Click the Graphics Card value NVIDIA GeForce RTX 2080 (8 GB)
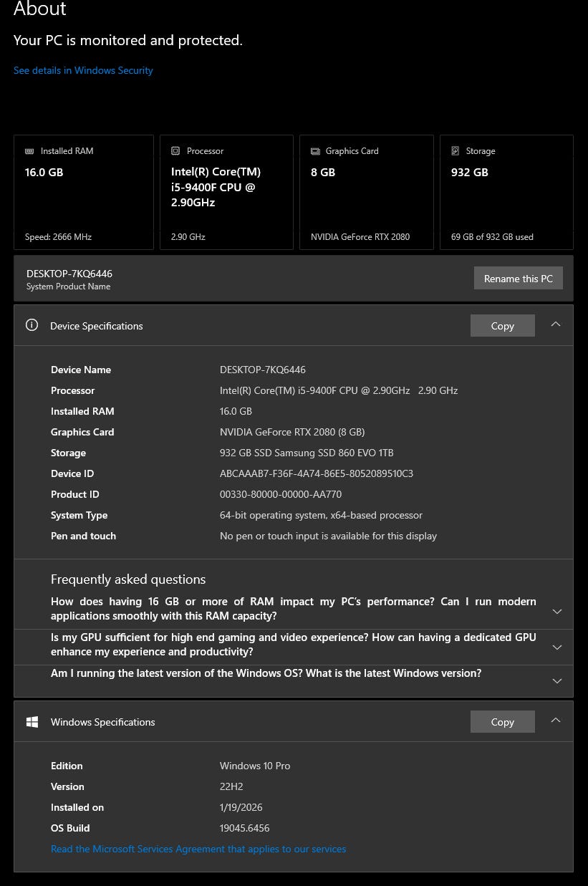The width and height of the screenshot is (588, 886). pyautogui.click(x=292, y=432)
